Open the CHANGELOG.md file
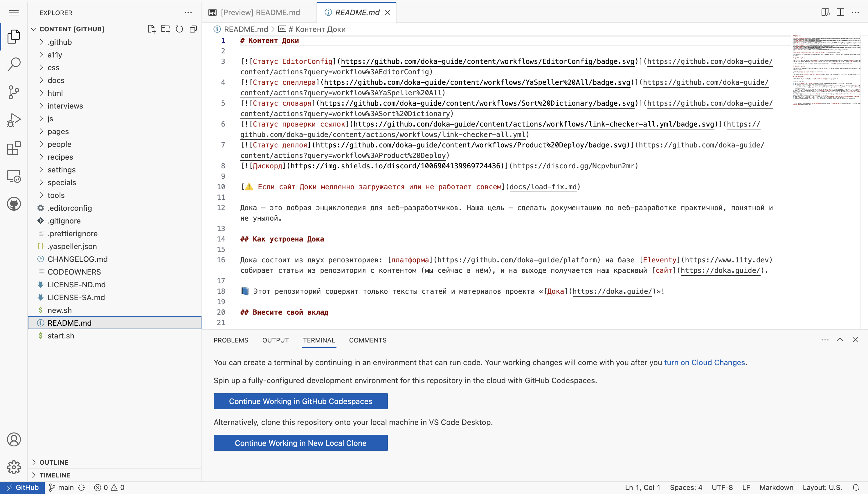The width and height of the screenshot is (868, 494). tap(115, 259)
